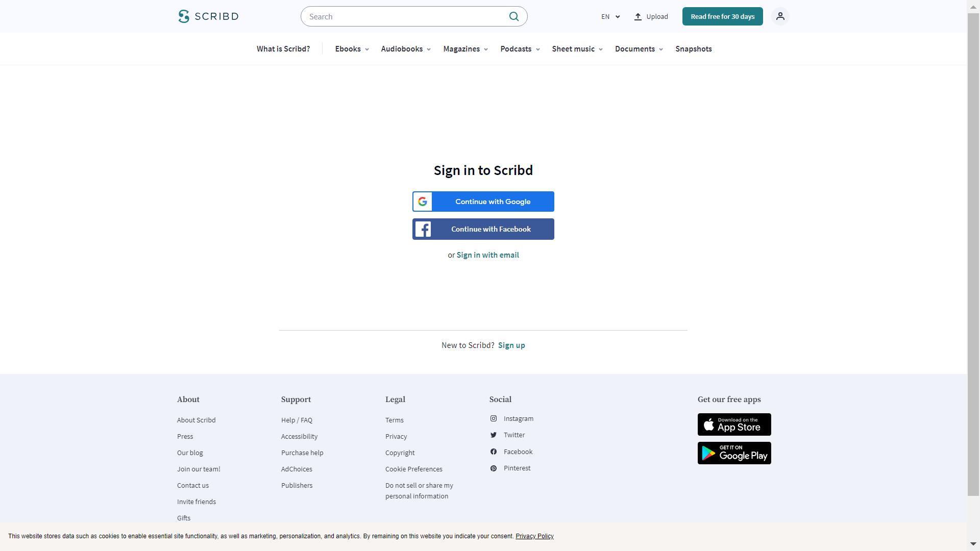Open the Google Play download badge

[734, 453]
